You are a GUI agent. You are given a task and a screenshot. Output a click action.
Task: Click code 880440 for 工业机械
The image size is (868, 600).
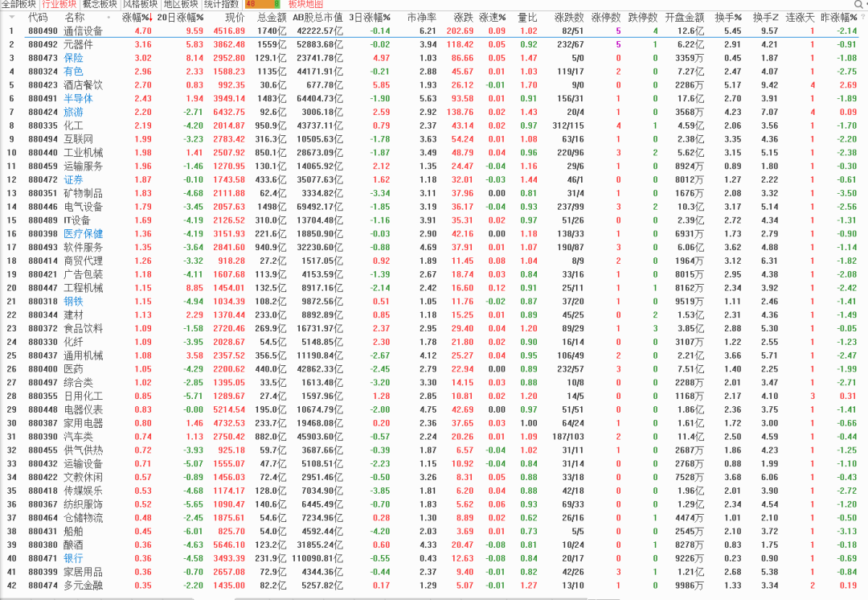(x=43, y=152)
